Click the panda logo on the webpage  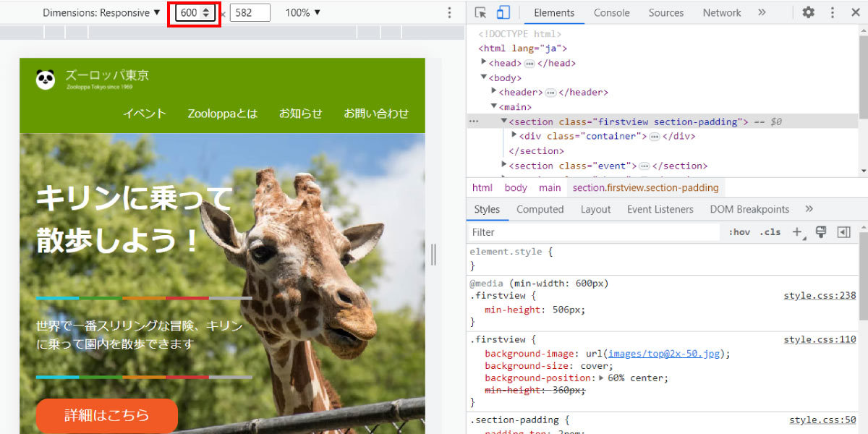click(x=46, y=79)
